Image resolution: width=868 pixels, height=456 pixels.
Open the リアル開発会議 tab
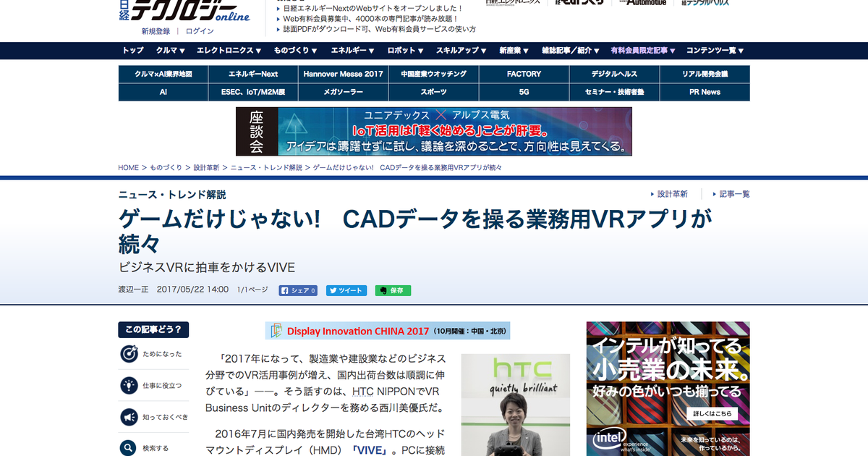[705, 74]
